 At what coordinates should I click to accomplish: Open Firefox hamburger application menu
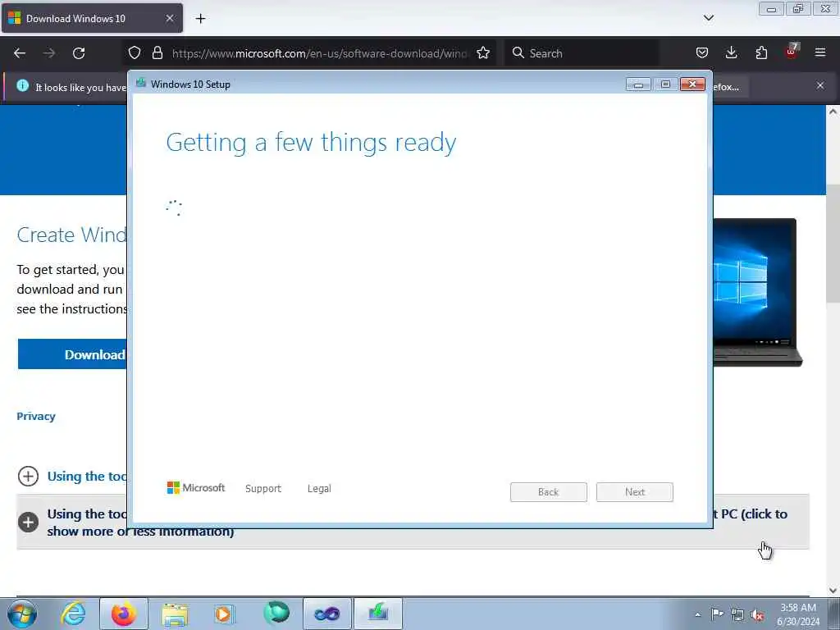820,53
